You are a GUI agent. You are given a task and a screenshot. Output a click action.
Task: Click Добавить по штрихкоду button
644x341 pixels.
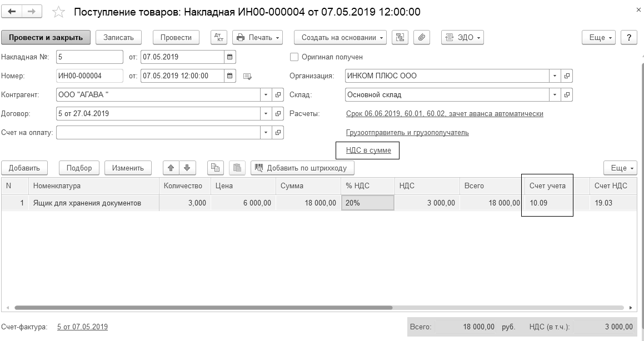point(302,168)
